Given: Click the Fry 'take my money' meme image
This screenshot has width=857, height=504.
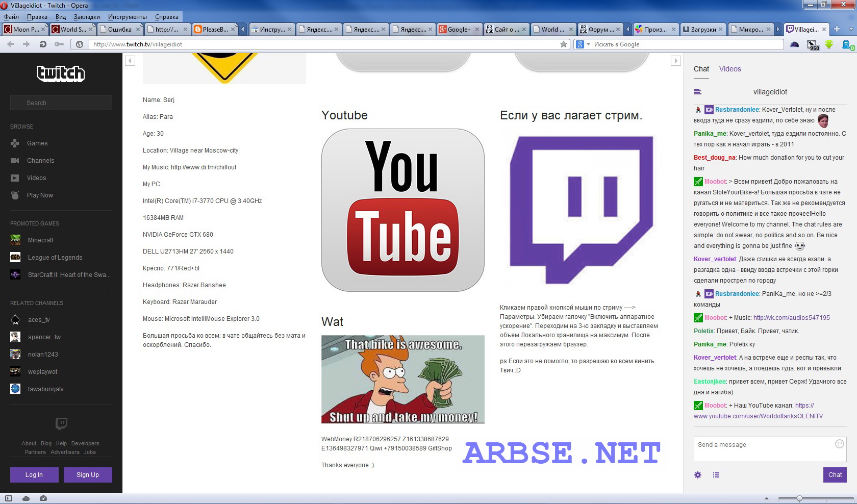Looking at the screenshot, I should point(403,379).
